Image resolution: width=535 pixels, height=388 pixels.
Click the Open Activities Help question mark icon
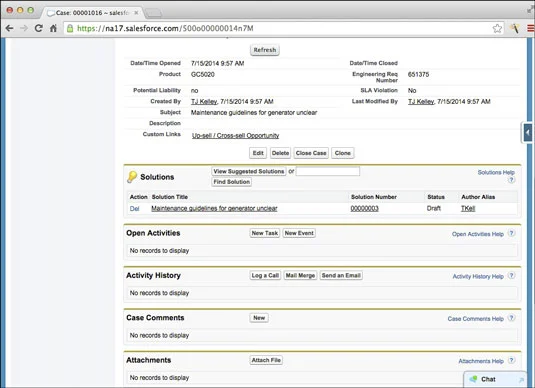[x=511, y=233]
